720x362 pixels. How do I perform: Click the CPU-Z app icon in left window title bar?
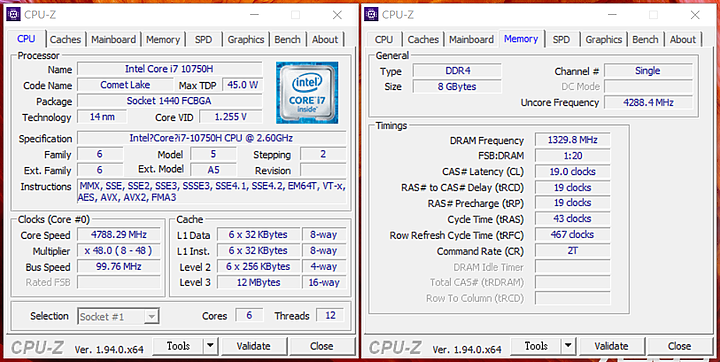point(13,14)
